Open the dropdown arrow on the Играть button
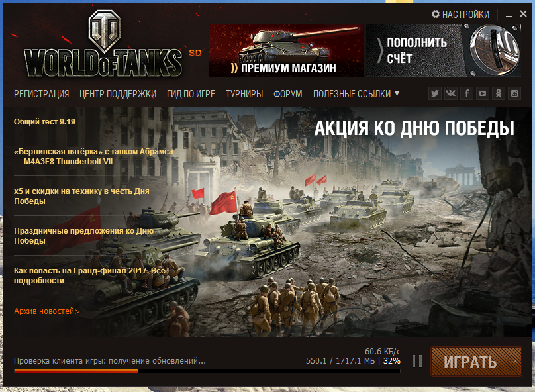This screenshot has height=392, width=535. point(515,362)
